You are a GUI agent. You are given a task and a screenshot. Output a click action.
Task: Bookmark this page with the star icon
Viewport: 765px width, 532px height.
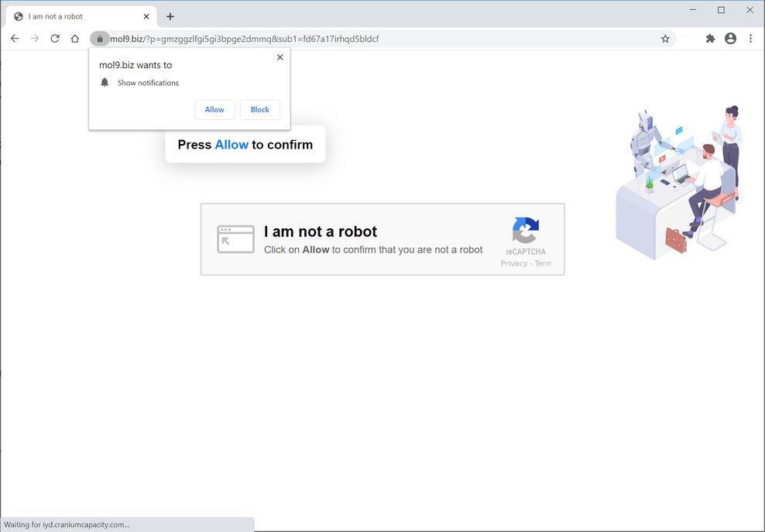(x=665, y=39)
